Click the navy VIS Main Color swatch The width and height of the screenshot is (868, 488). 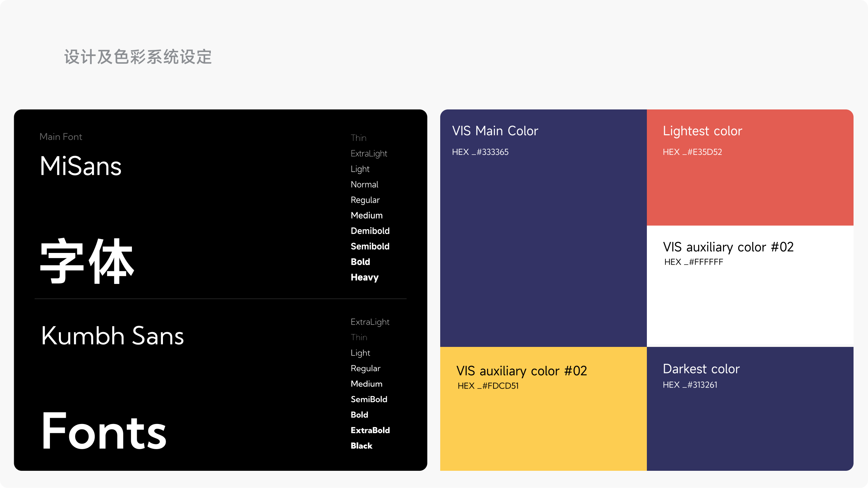point(543,248)
